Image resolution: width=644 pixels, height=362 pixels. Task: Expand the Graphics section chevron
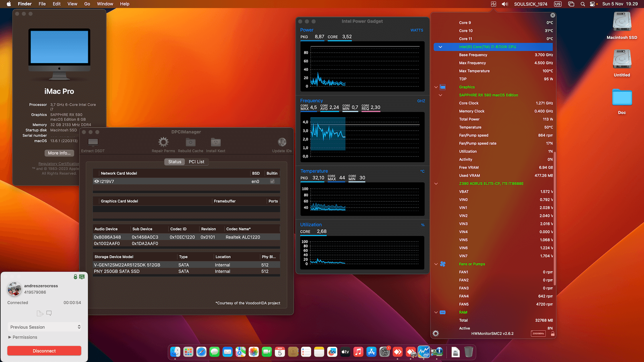click(436, 87)
